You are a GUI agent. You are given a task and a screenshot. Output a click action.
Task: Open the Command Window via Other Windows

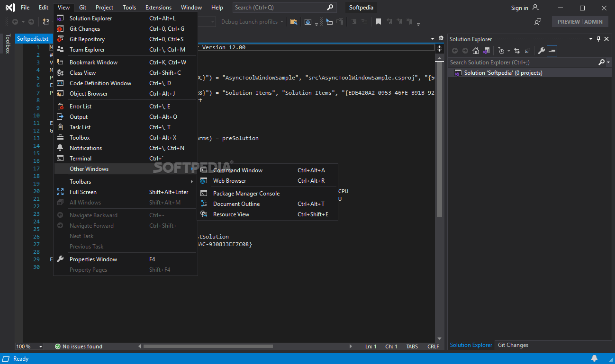tap(239, 170)
